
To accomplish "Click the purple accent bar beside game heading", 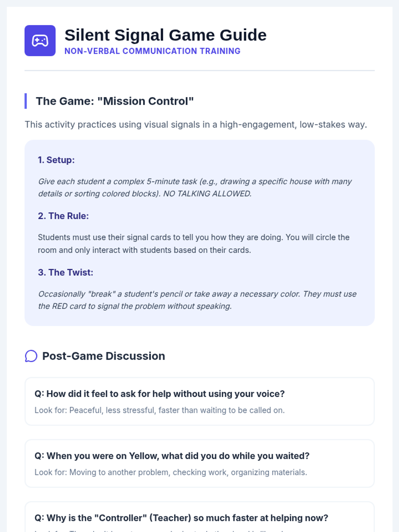I will pos(26,101).
